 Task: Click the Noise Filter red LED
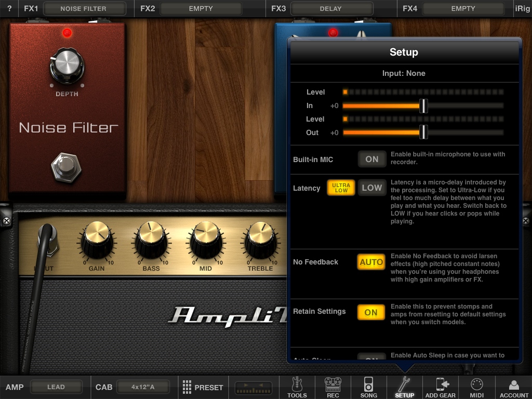[67, 33]
